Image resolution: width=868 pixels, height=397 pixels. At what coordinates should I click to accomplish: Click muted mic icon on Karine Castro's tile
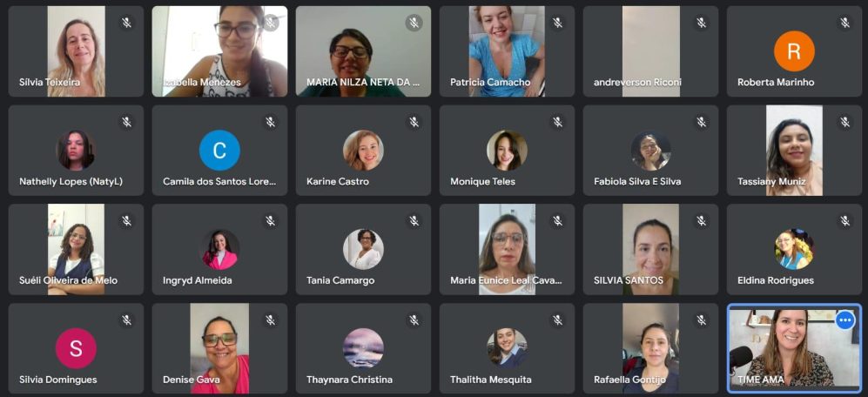coord(414,122)
